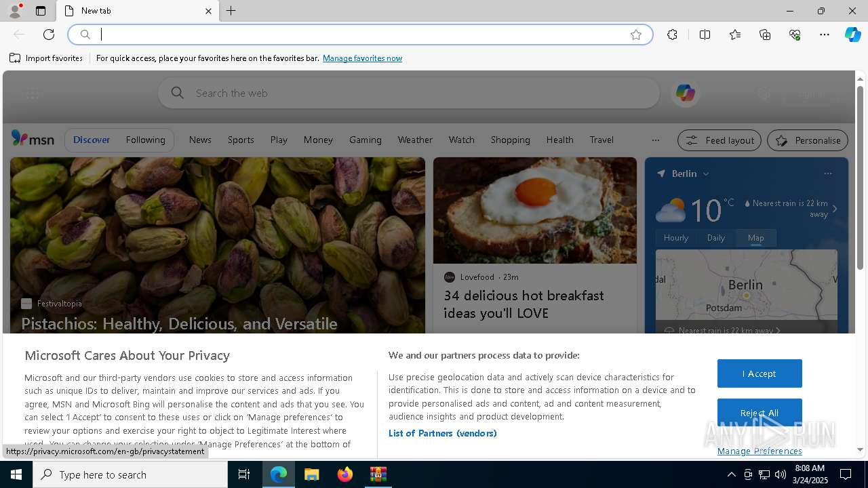868x488 pixels.
Task: Click the Personalise button
Action: tap(808, 140)
